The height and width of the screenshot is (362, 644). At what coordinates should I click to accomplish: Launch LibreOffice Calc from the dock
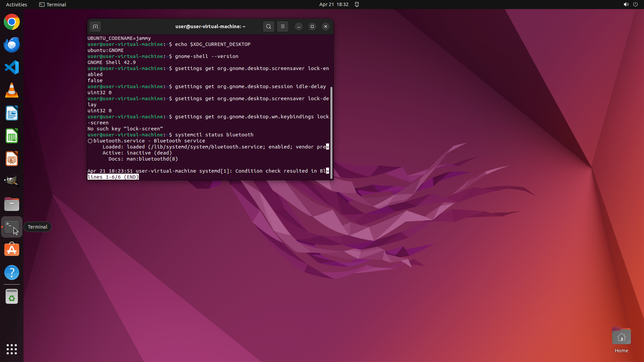coord(12,136)
